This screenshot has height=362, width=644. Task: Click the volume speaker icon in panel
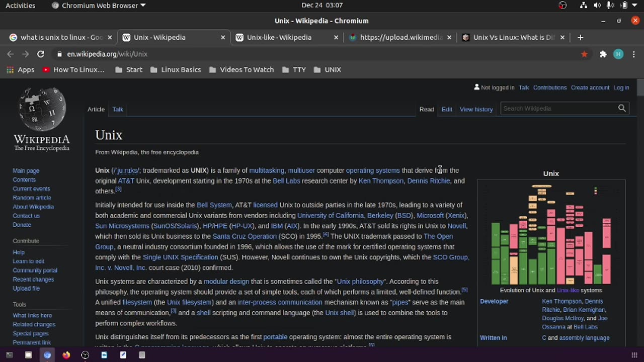(597, 6)
